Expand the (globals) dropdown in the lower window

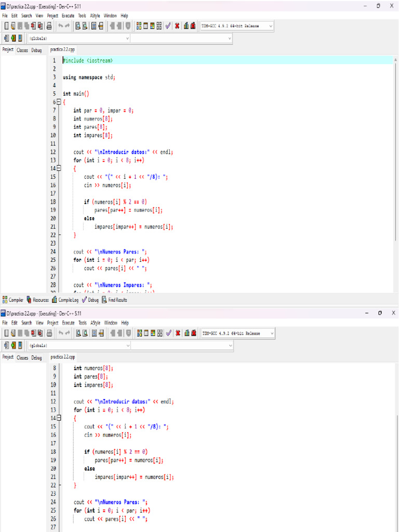tap(128, 345)
